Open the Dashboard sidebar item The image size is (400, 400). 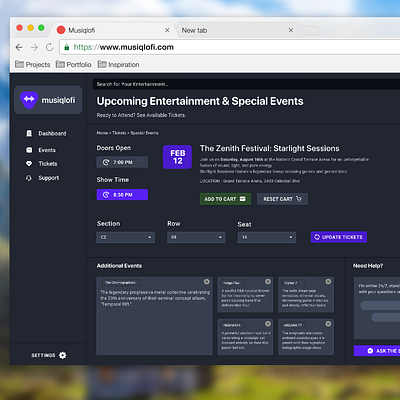click(46, 133)
